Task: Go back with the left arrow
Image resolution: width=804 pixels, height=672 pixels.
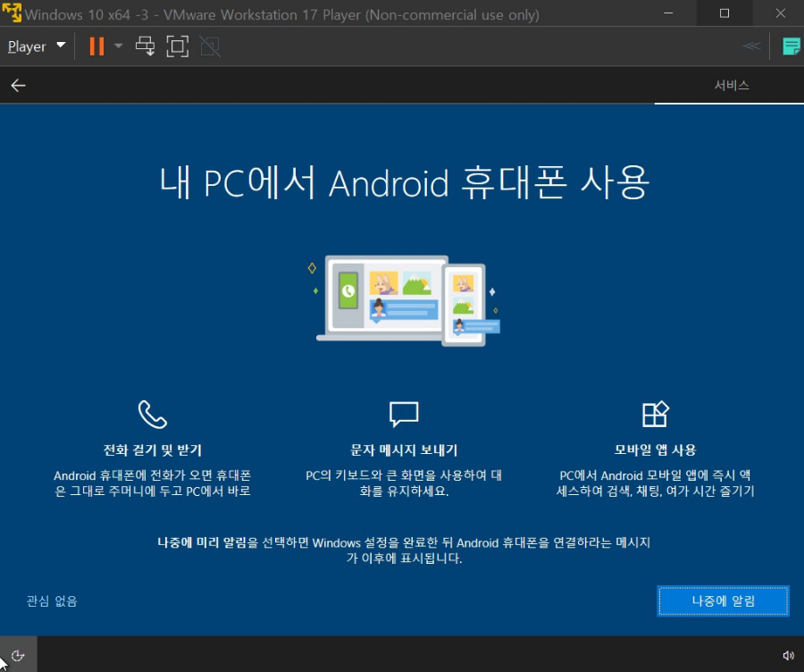Action: pos(19,85)
